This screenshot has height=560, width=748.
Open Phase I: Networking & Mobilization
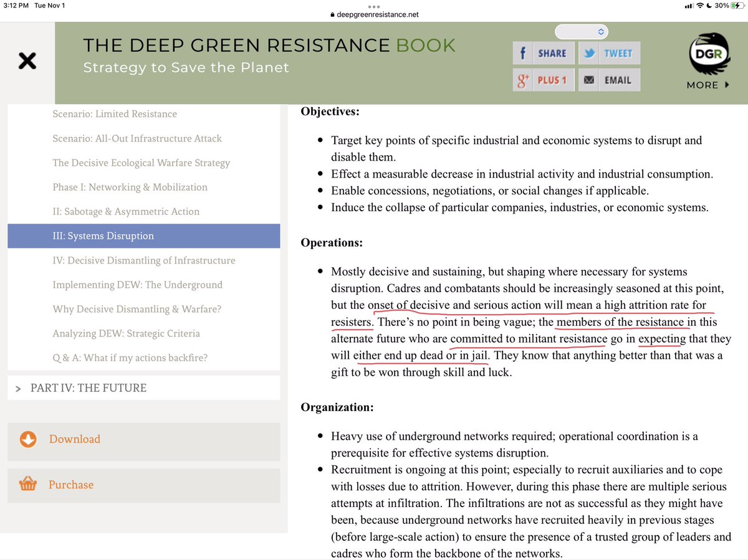point(130,187)
